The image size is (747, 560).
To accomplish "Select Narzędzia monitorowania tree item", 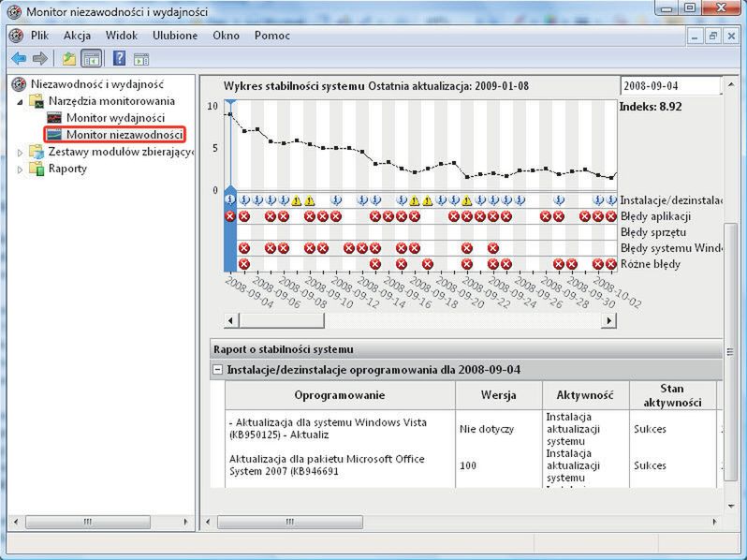I will point(111,101).
